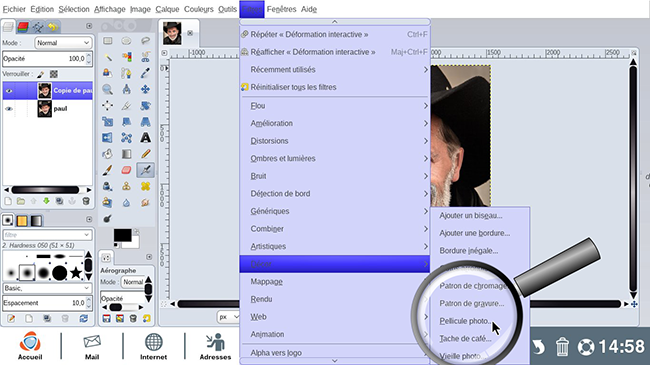Click the black foreground color swatch
Screen dimensions: 650x365
click(123, 235)
